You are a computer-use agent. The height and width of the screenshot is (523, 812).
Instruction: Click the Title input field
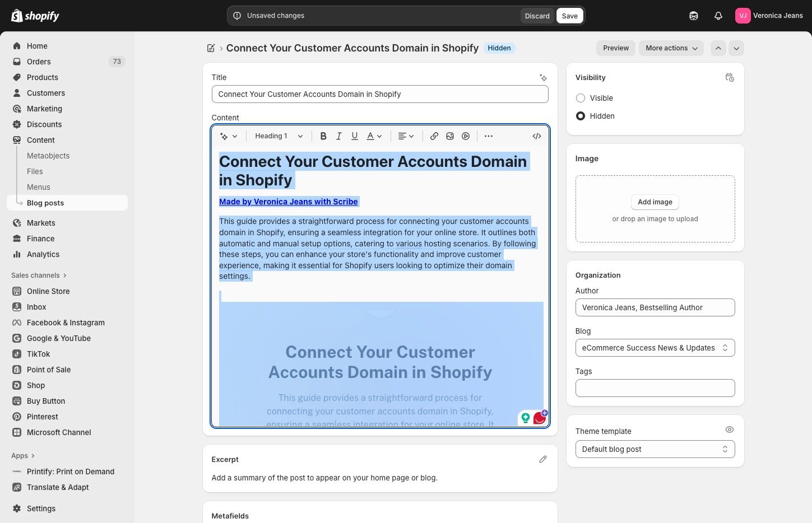(x=380, y=94)
